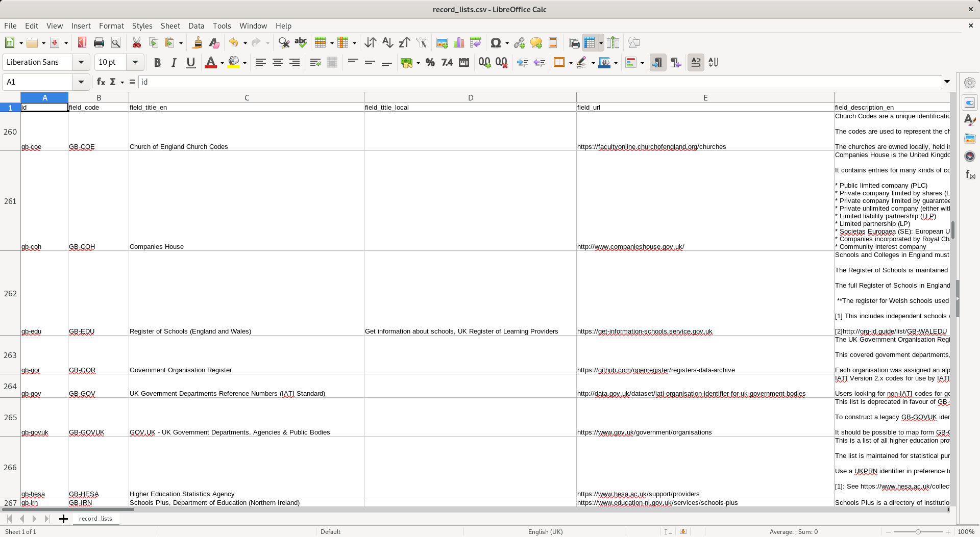Open the File menu
The image size is (980, 537).
[10, 26]
